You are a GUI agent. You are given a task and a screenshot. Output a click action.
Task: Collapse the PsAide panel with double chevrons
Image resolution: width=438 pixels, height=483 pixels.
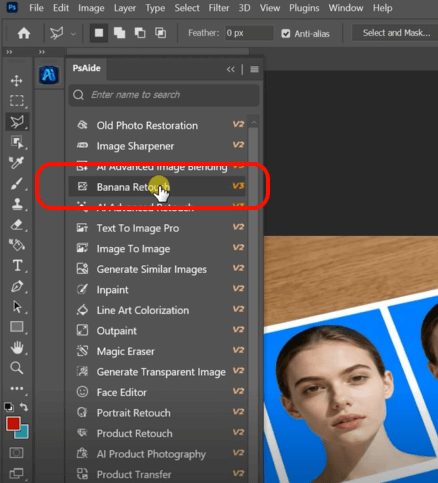coord(231,69)
